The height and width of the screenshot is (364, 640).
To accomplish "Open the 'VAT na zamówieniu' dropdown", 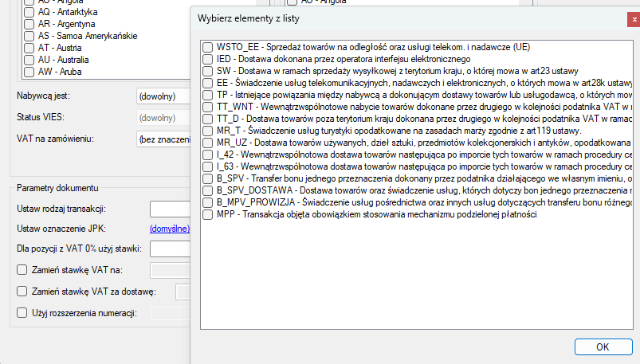I will point(163,139).
